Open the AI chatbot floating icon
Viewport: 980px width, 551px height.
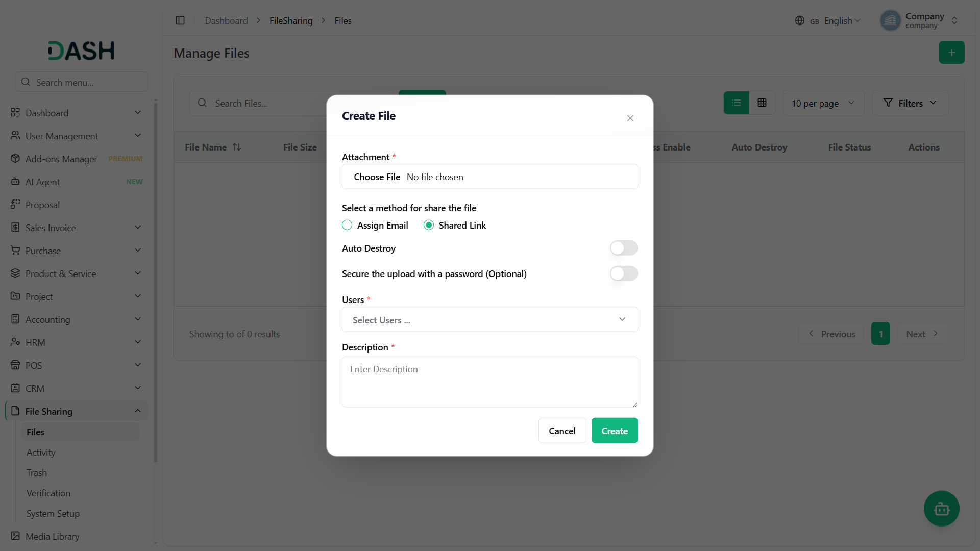coord(941,509)
